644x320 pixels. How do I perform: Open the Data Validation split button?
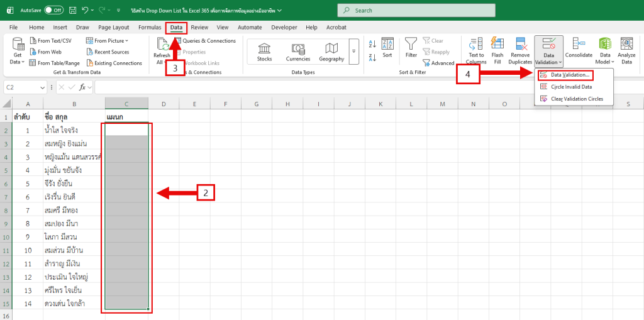548,51
